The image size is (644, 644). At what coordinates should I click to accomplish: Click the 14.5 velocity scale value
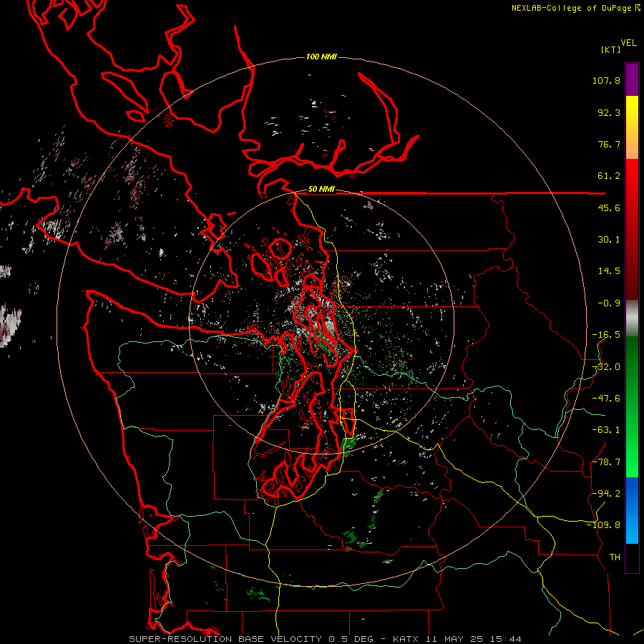(609, 271)
